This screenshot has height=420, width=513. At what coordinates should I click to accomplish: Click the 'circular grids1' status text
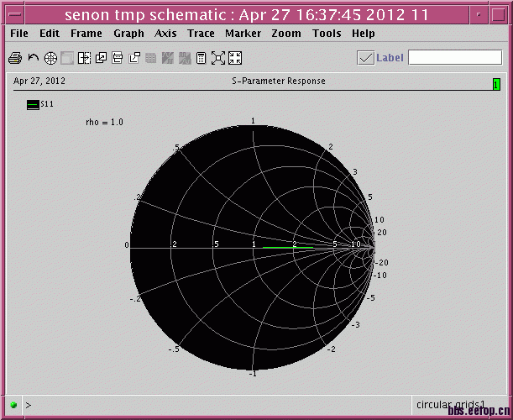click(x=451, y=405)
